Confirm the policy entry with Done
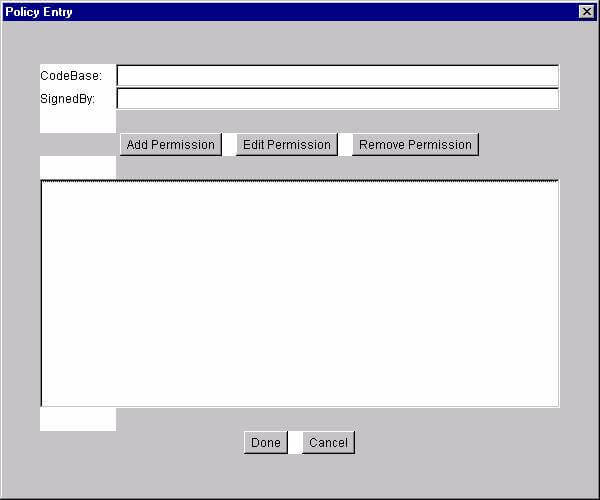 (x=265, y=443)
